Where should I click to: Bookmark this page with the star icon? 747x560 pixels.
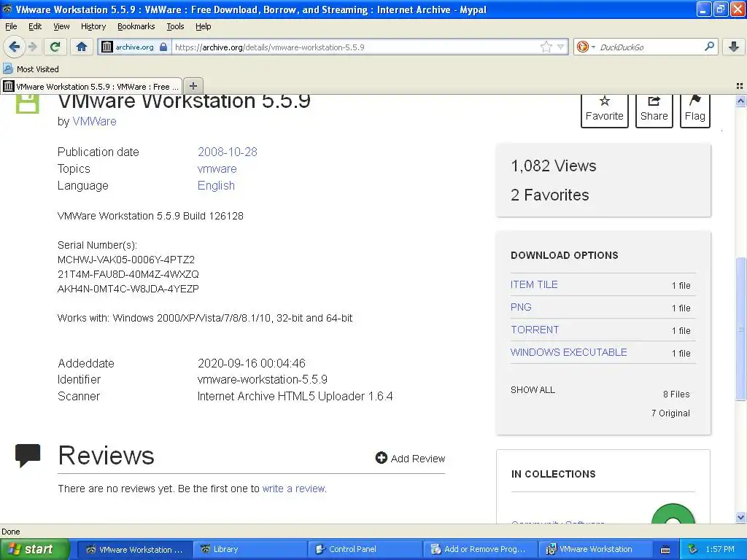tap(546, 47)
